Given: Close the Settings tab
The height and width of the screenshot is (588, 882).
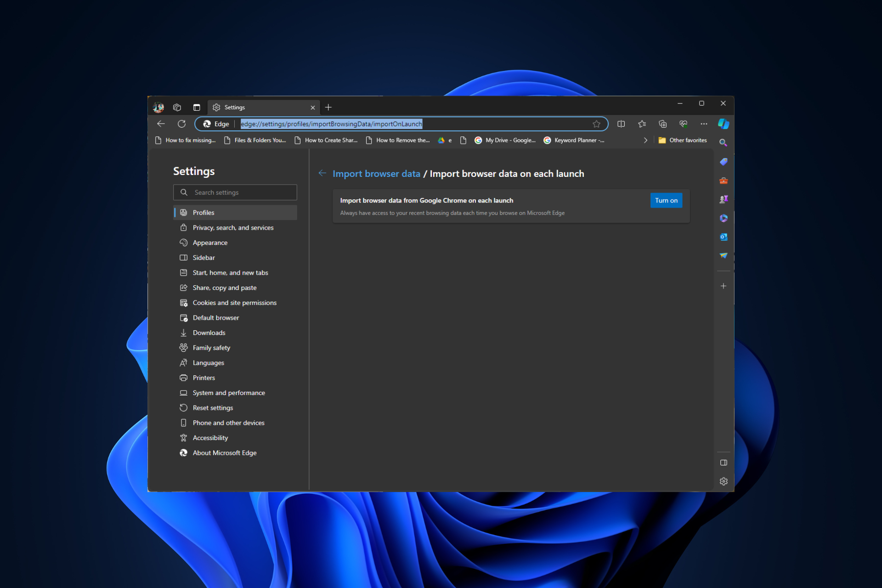Looking at the screenshot, I should click(313, 107).
